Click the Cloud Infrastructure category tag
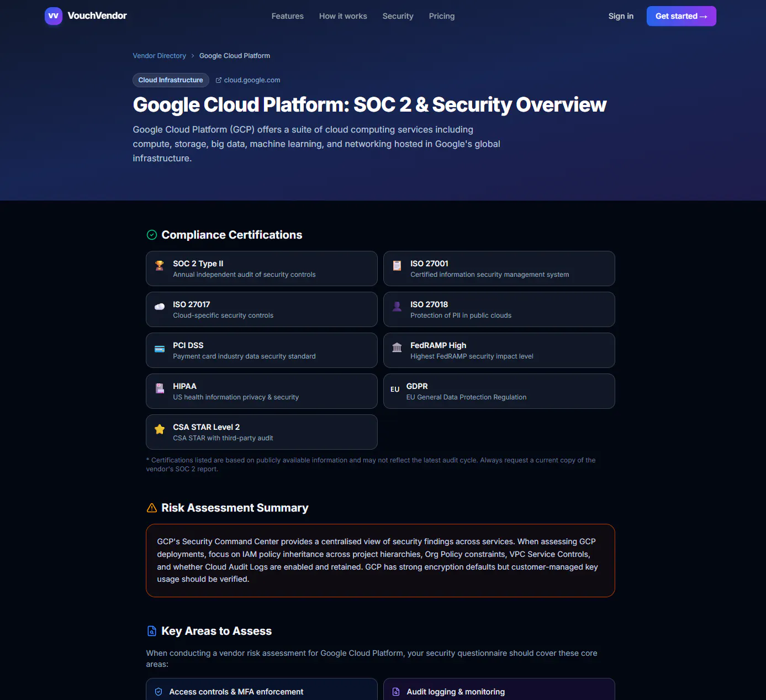 click(x=171, y=80)
